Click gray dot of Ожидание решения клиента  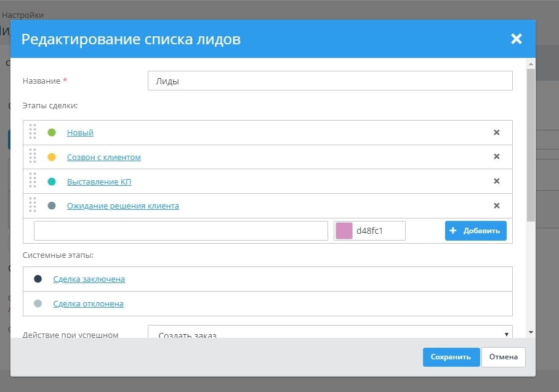(52, 206)
